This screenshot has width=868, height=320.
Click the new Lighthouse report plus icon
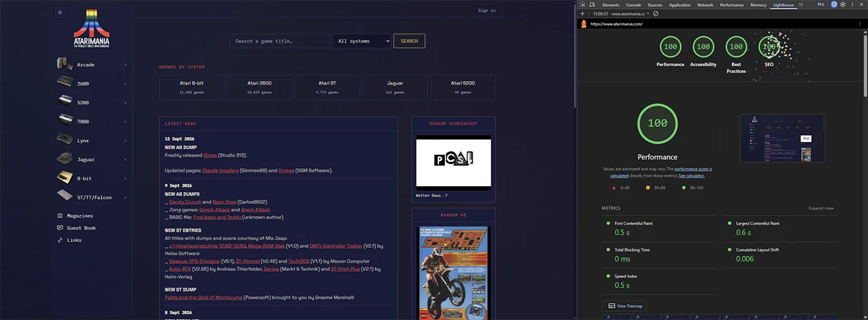pos(582,13)
